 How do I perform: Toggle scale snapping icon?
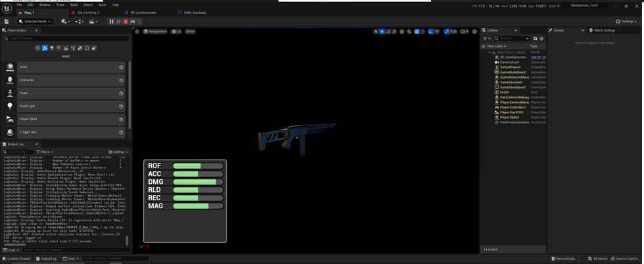pos(446,32)
